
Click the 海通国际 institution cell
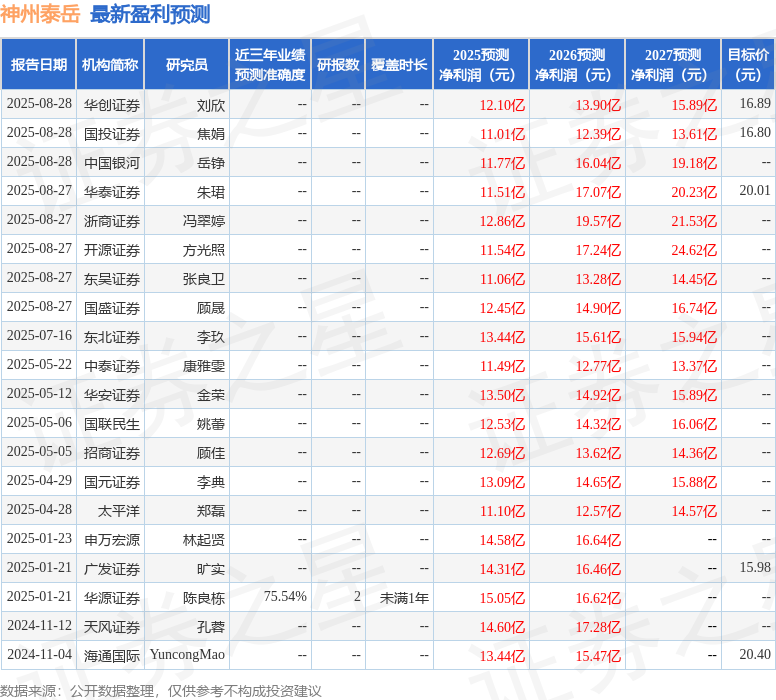click(112, 656)
